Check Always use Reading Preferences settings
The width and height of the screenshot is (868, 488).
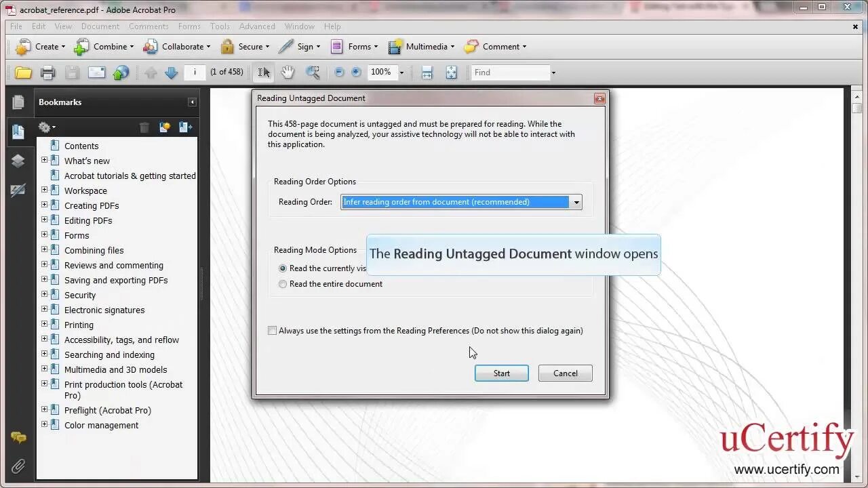pyautogui.click(x=272, y=331)
